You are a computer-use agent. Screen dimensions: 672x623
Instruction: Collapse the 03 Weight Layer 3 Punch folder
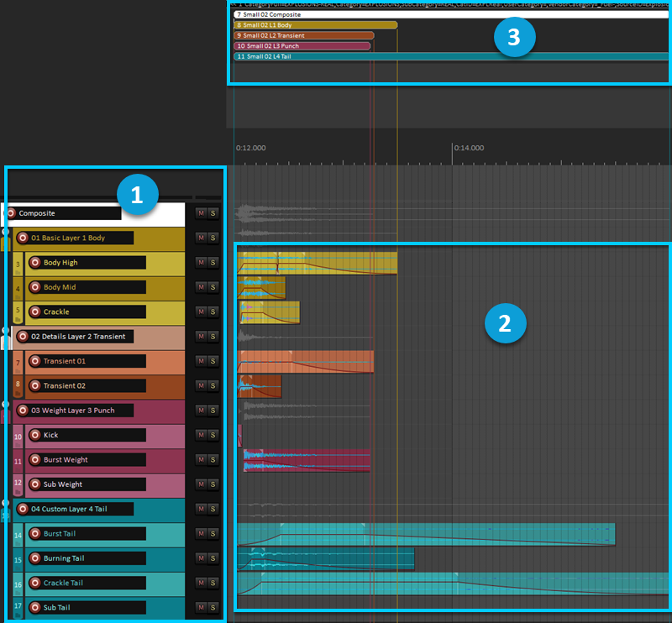[5, 404]
